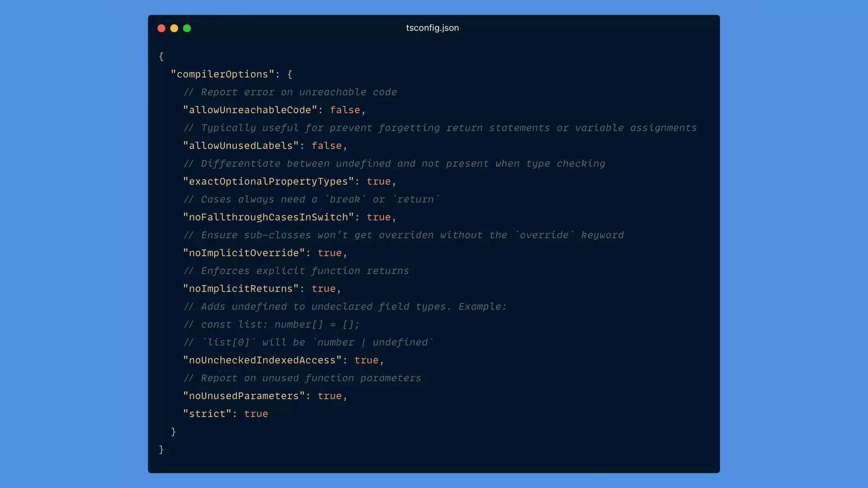Click false value of allowUnreachableCode
This screenshot has width=868, height=488.
coord(345,110)
